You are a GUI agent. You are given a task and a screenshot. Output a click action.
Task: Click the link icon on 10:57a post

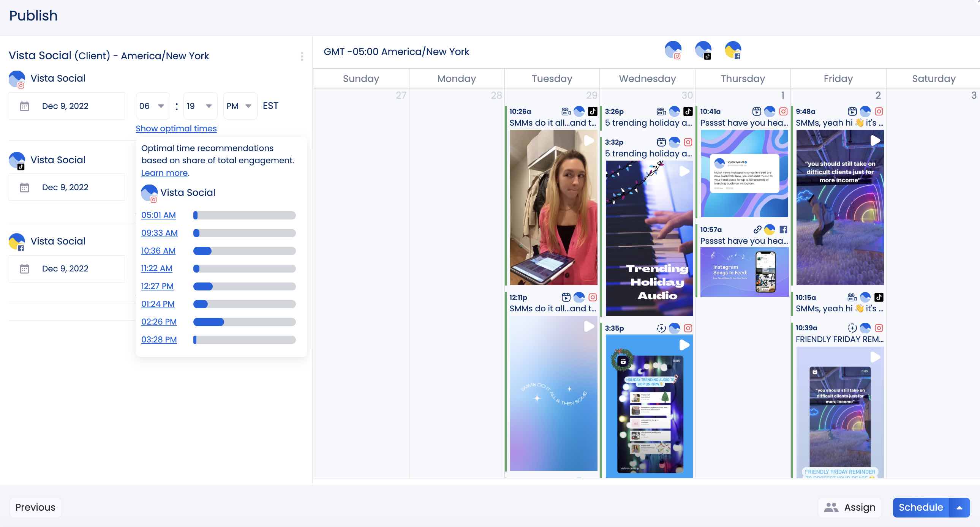[757, 229]
